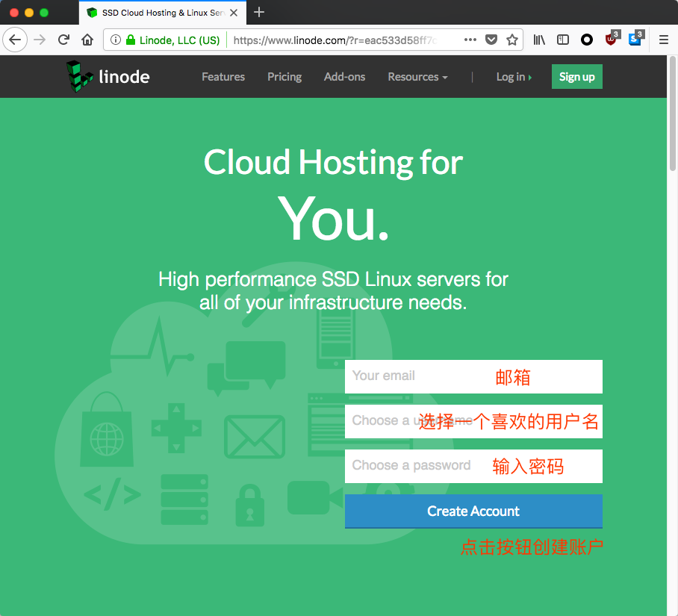This screenshot has height=616, width=678.
Task: Click the Linode logo
Action: 108,76
